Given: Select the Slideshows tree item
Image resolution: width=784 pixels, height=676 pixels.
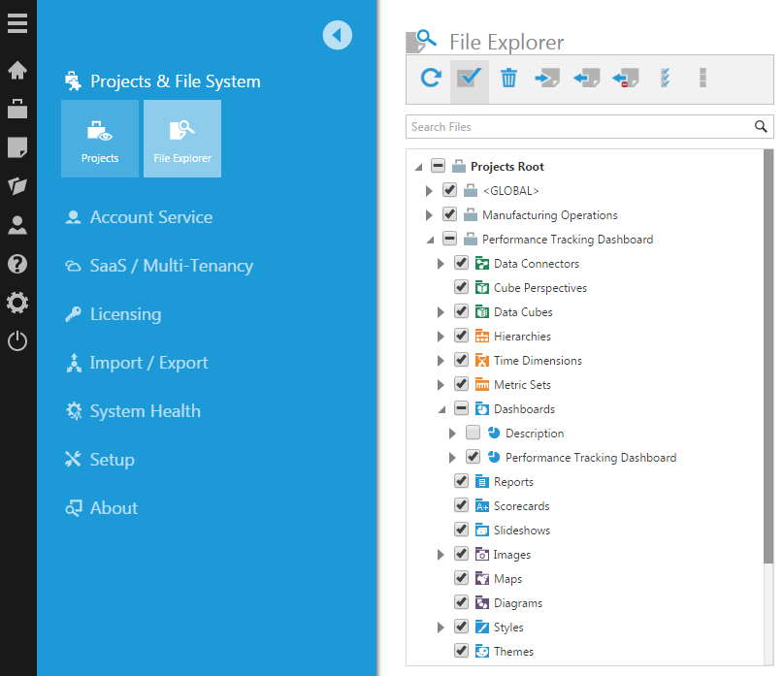Looking at the screenshot, I should (x=521, y=531).
